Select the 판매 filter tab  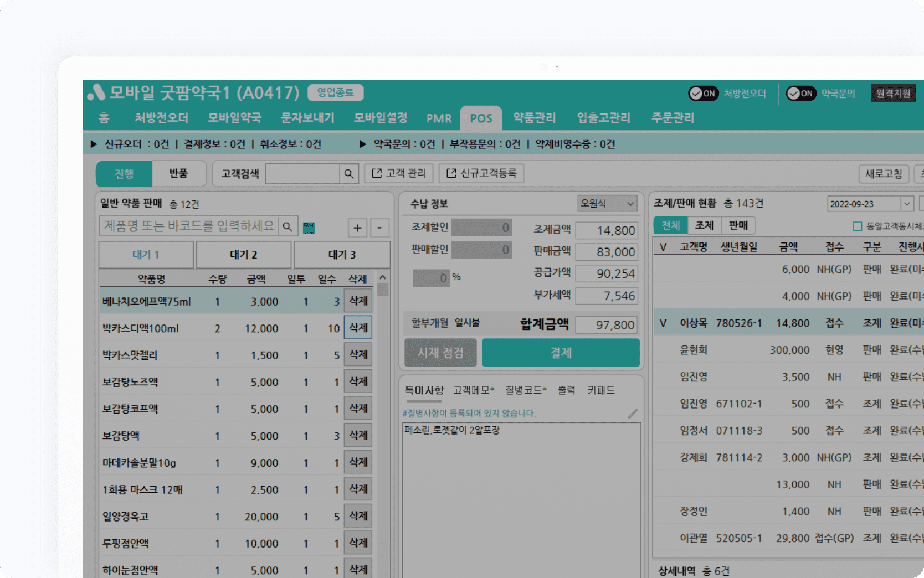738,225
